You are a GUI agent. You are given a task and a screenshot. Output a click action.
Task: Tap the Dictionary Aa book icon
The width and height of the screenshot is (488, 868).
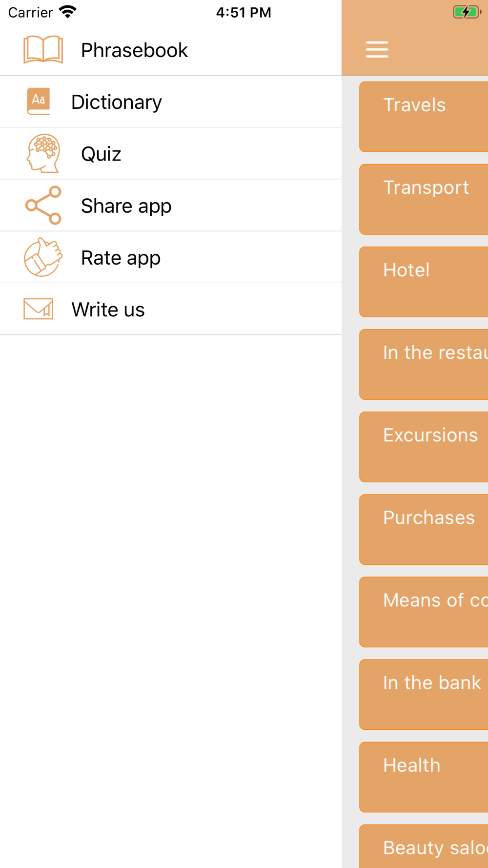click(39, 102)
